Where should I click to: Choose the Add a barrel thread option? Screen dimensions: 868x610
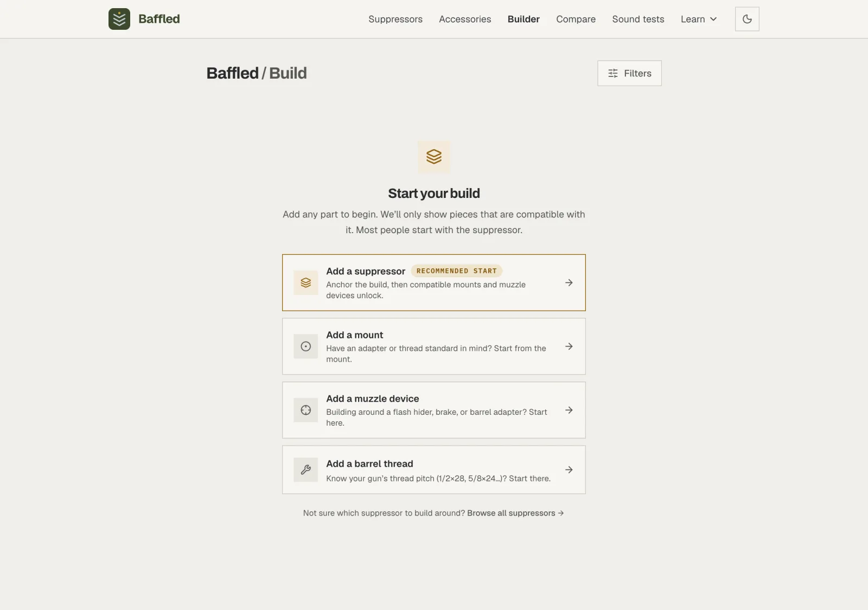(434, 470)
